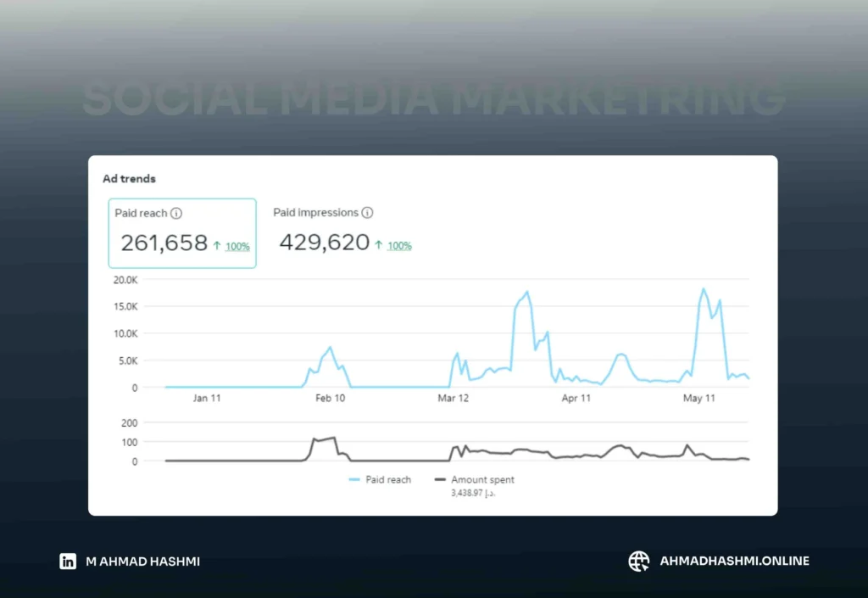The width and height of the screenshot is (868, 598).
Task: Select the Paid reach metric card
Action: (182, 233)
